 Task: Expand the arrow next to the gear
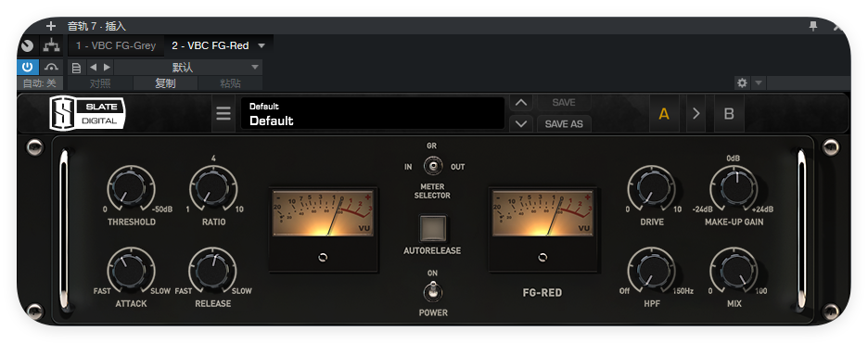click(x=759, y=83)
